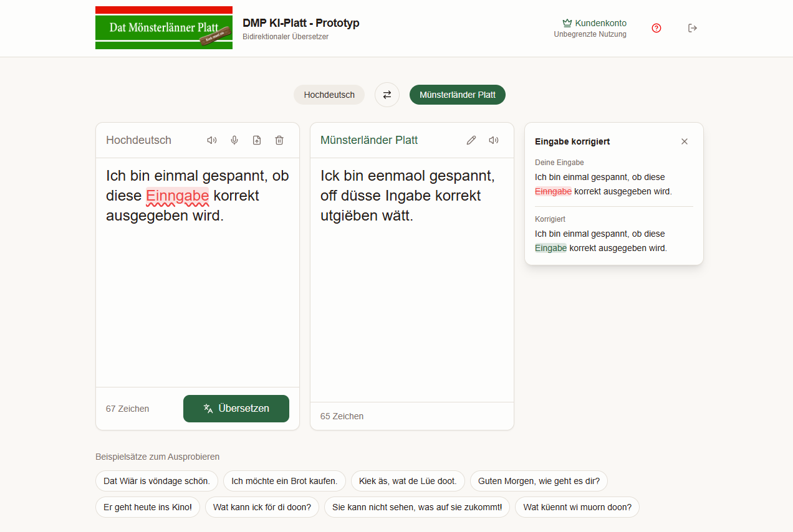Open the red help question mark icon

(656, 28)
